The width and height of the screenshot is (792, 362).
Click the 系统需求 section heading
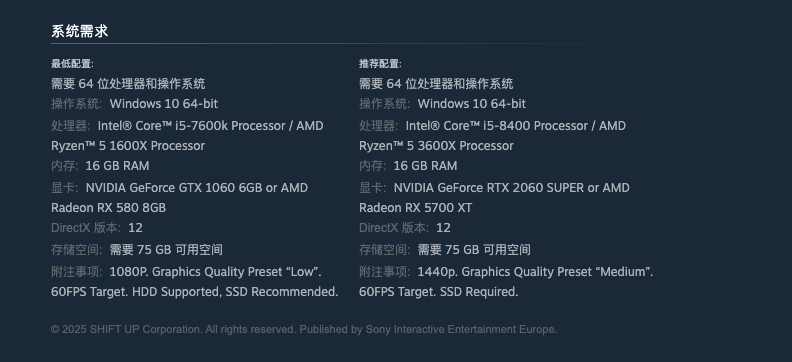[79, 31]
